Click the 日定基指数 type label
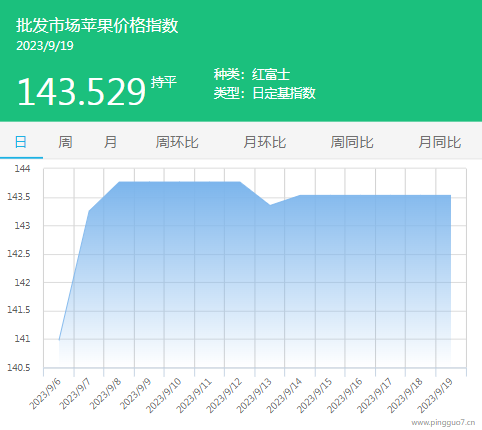 pyautogui.click(x=284, y=93)
